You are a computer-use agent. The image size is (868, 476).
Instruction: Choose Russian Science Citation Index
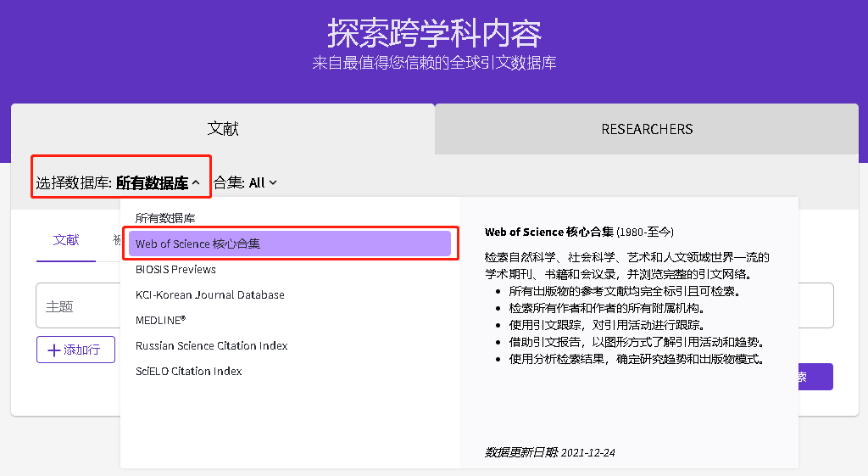[x=211, y=346]
